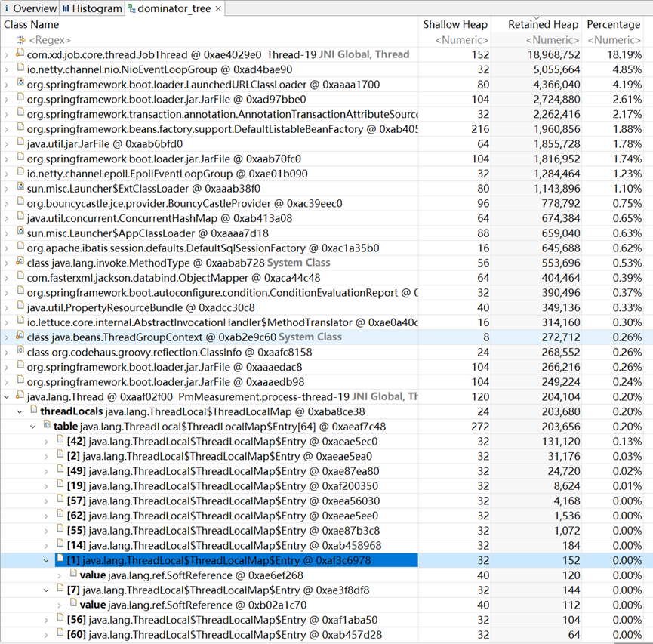Click the [2] entry object icon
This screenshot has height=644, width=653.
pos(60,454)
